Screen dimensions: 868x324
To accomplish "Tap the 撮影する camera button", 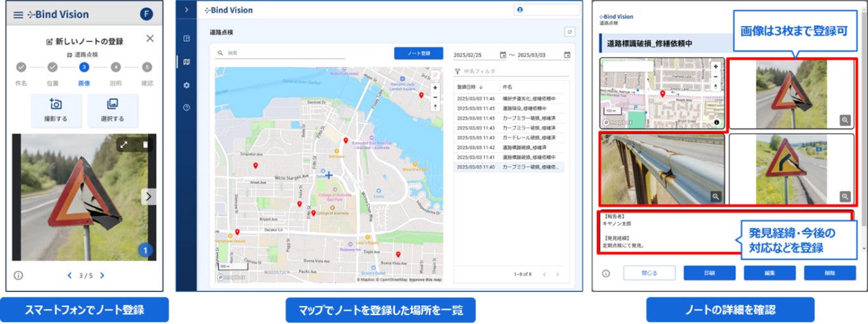I will [x=56, y=111].
